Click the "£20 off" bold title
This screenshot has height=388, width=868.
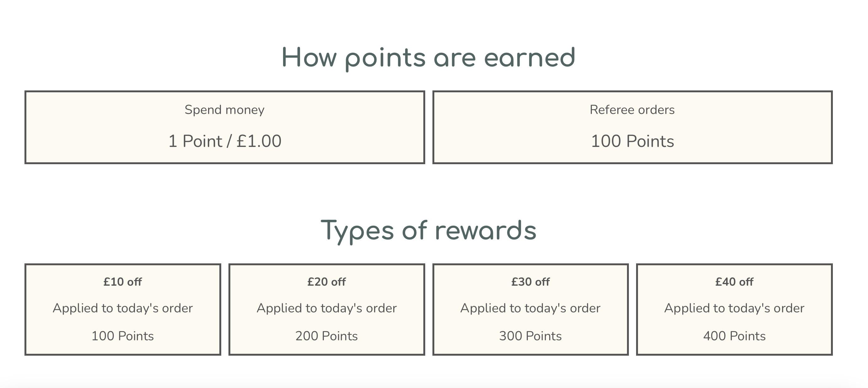326,282
